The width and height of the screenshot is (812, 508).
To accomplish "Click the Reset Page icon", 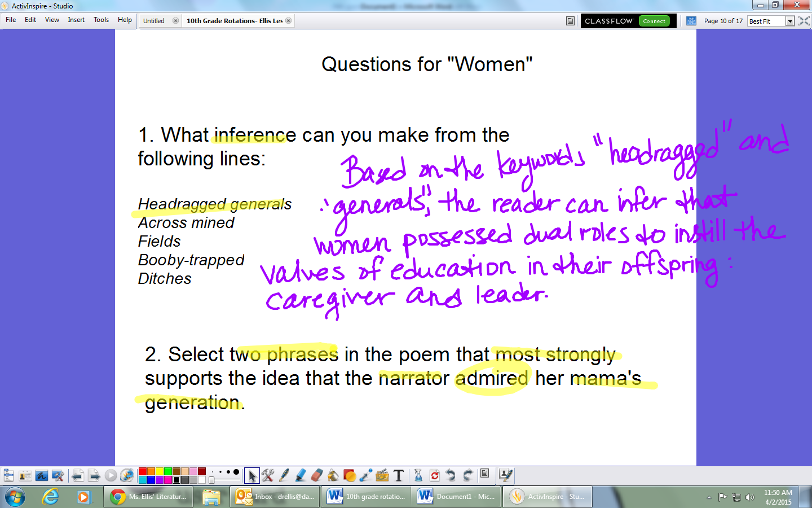I will coord(435,476).
